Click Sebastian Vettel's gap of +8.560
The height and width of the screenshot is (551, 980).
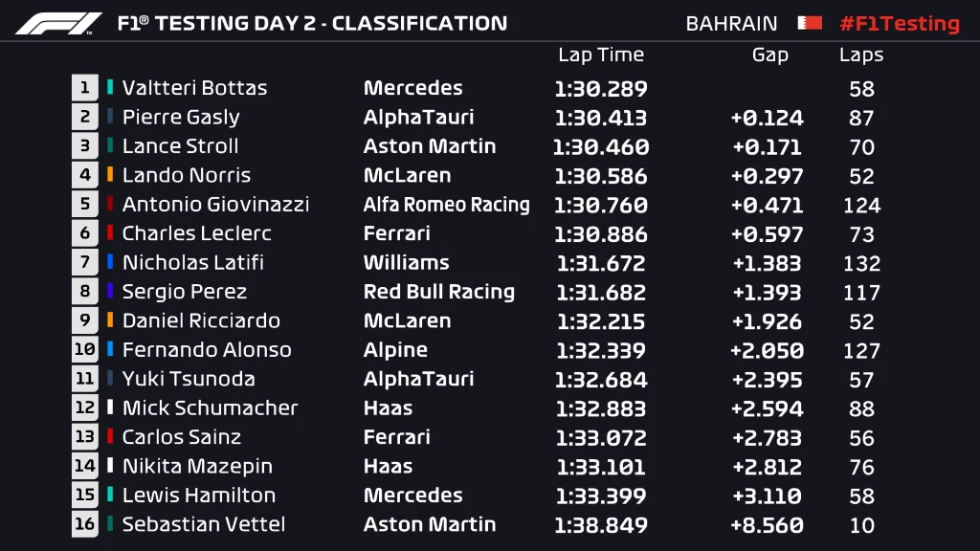pyautogui.click(x=768, y=525)
